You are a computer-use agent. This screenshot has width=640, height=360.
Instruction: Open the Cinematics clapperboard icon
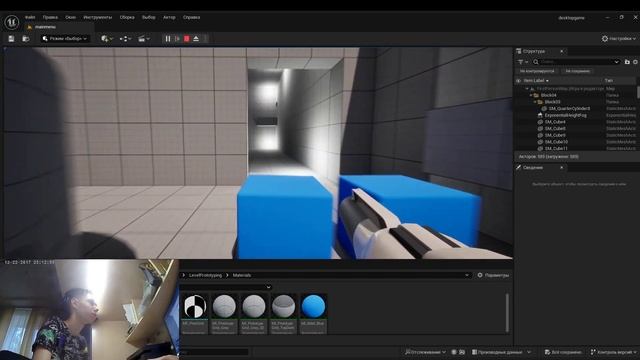pos(143,39)
